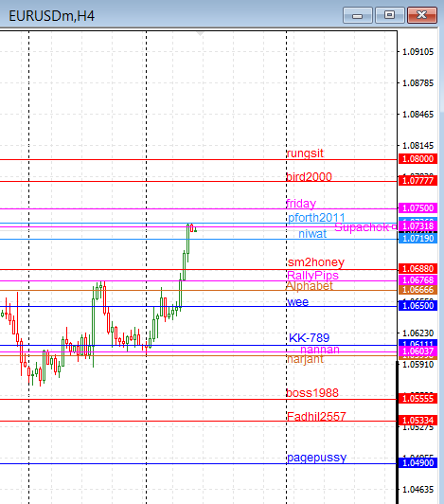Select the friday line label

coord(301,204)
